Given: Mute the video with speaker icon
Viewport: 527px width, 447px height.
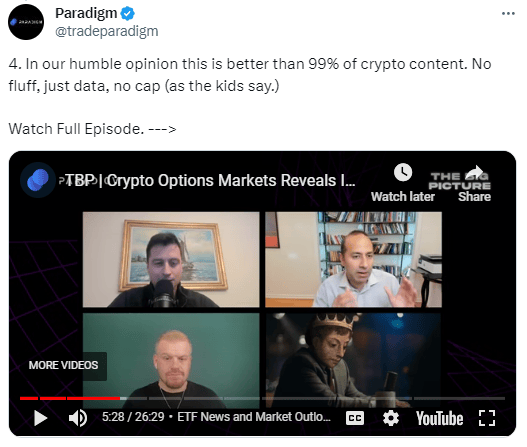Looking at the screenshot, I should tap(78, 418).
